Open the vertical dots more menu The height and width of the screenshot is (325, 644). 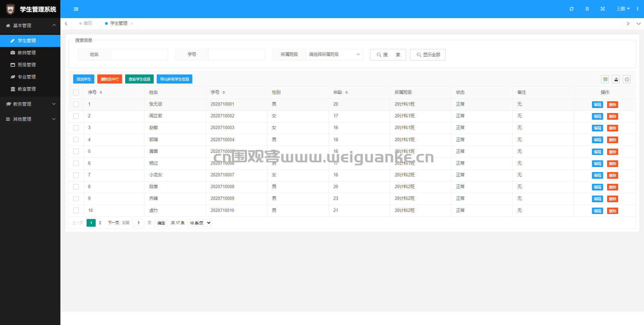[x=637, y=9]
